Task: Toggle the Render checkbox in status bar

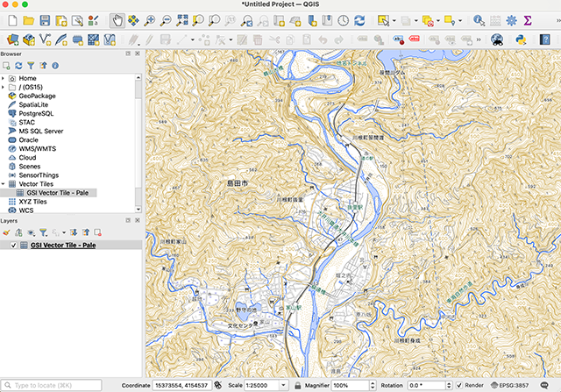Action: click(459, 385)
